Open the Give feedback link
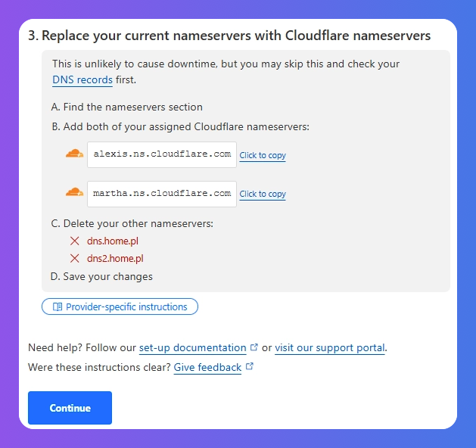The width and height of the screenshot is (476, 448). (x=207, y=368)
